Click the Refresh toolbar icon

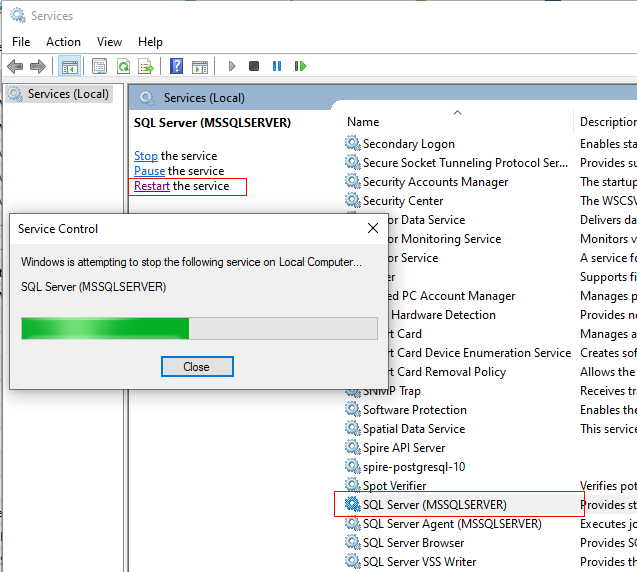[x=123, y=66]
